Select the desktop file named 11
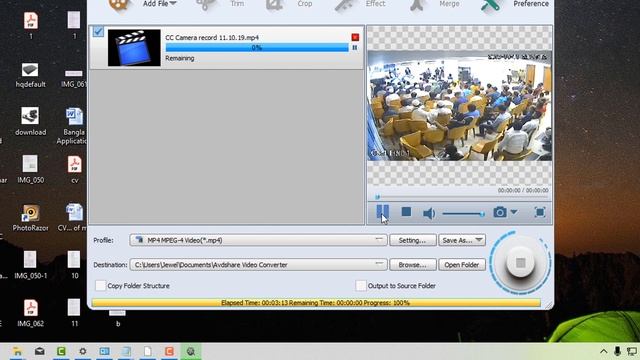 (x=74, y=313)
